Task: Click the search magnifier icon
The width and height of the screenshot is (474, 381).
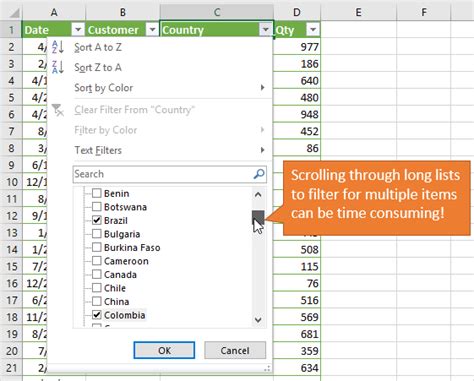Action: pyautogui.click(x=259, y=174)
